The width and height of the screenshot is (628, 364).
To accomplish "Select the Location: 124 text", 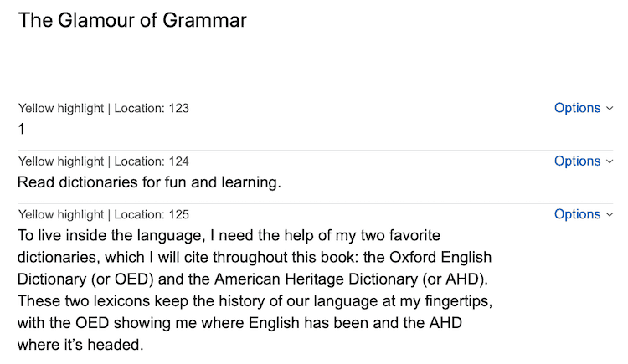I will 152,161.
